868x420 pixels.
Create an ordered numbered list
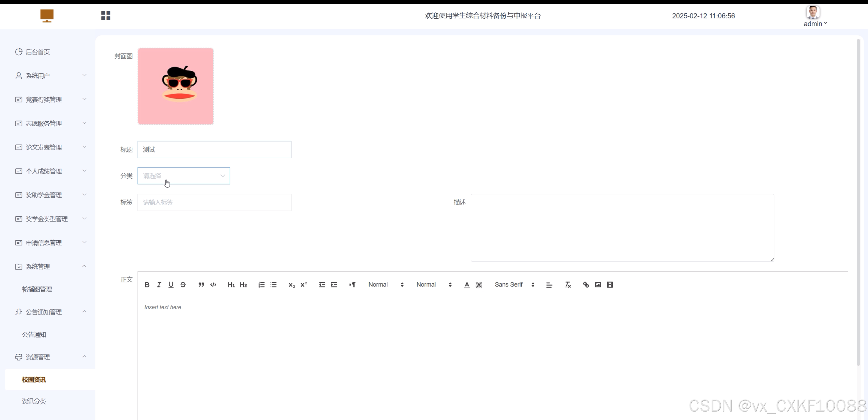(262, 285)
